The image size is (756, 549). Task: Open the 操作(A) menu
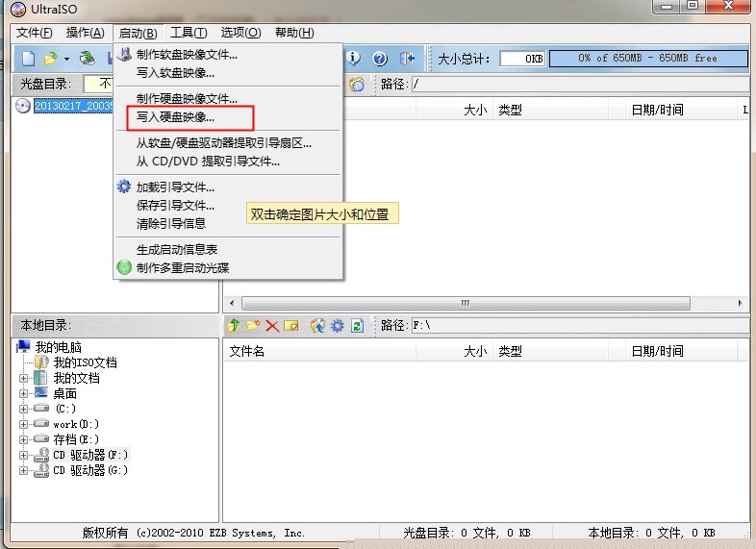point(86,33)
